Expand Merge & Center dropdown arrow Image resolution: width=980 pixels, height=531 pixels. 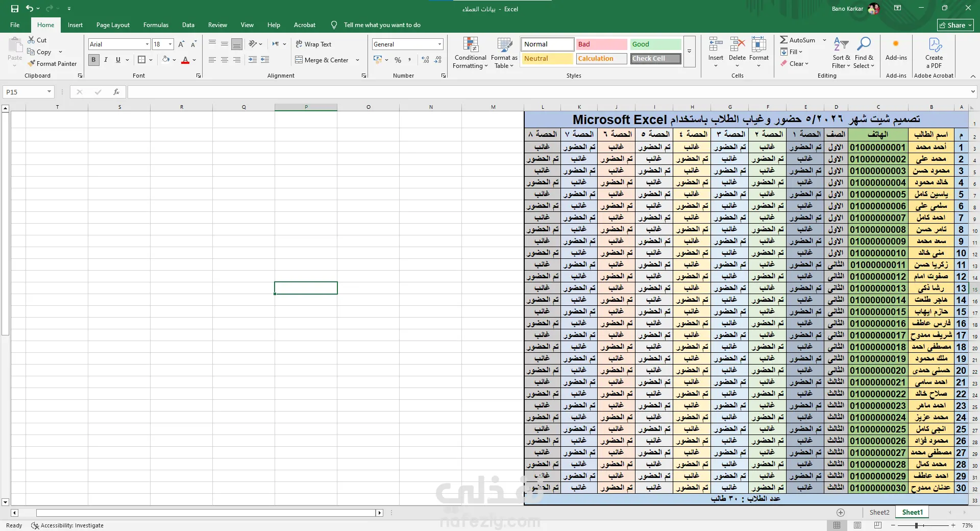357,60
